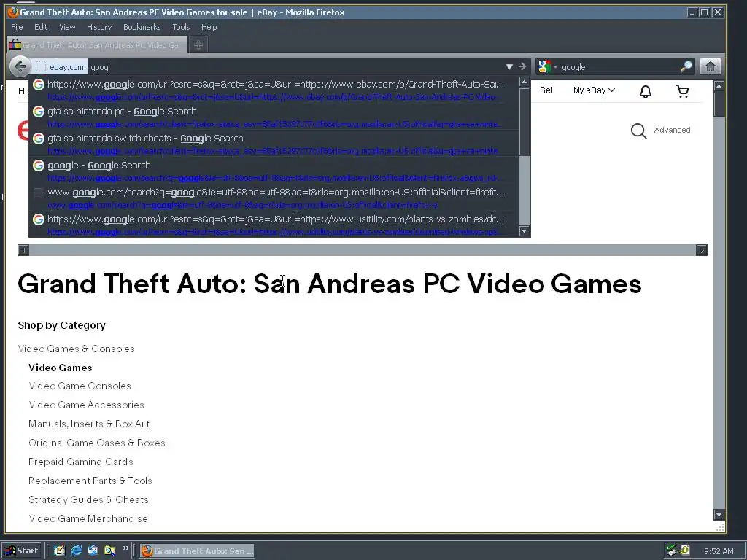747x560 pixels.
Task: Open Manuals, Inserts & Box Art category
Action: pyautogui.click(x=89, y=424)
